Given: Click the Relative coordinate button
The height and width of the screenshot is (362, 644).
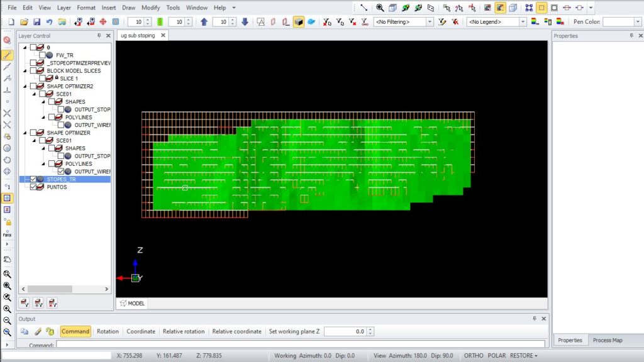Looking at the screenshot, I should 237,331.
